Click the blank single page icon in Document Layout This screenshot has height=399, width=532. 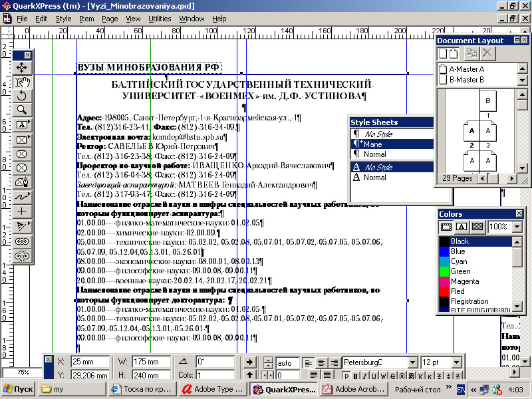[x=443, y=54]
